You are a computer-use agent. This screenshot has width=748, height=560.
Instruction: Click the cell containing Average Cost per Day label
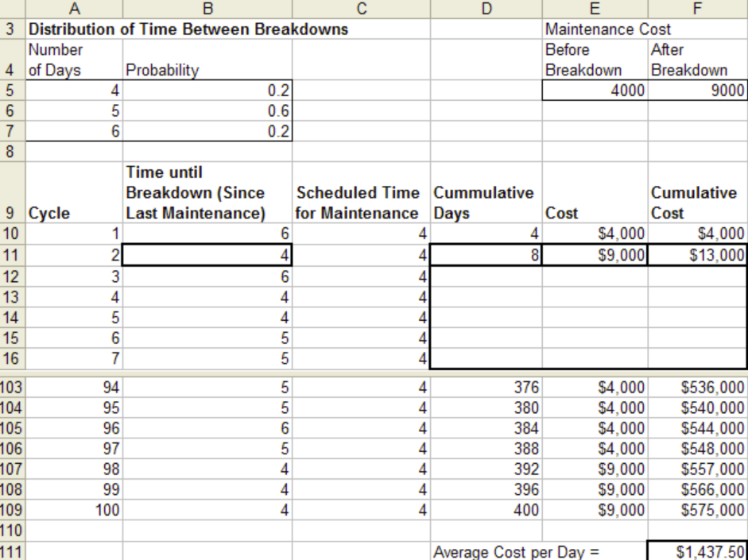(487, 551)
